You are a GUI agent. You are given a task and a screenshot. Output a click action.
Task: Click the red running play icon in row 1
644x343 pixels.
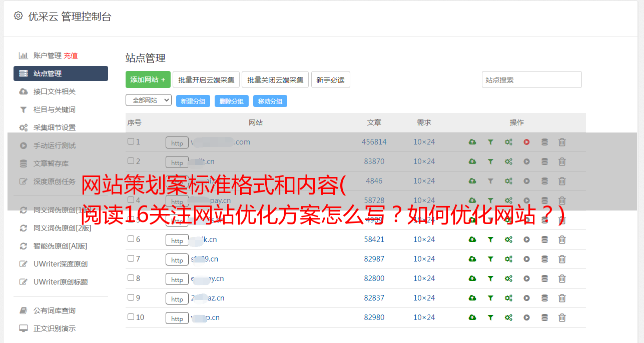click(x=526, y=142)
